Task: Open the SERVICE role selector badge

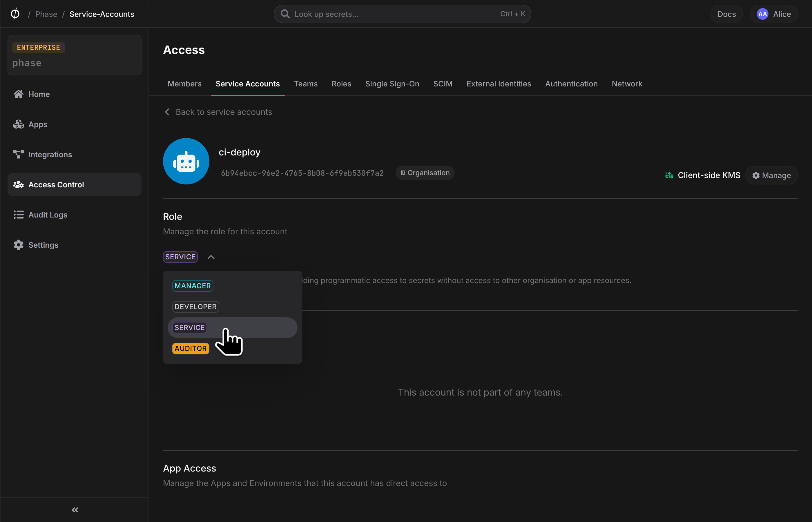Action: 180,257
